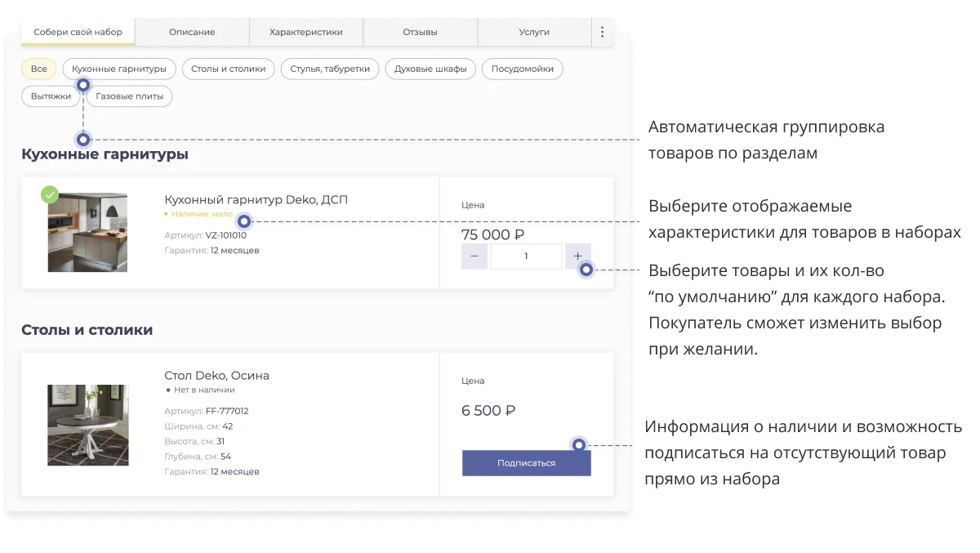
Task: Open the three-dot more tabs menu
Action: [603, 32]
